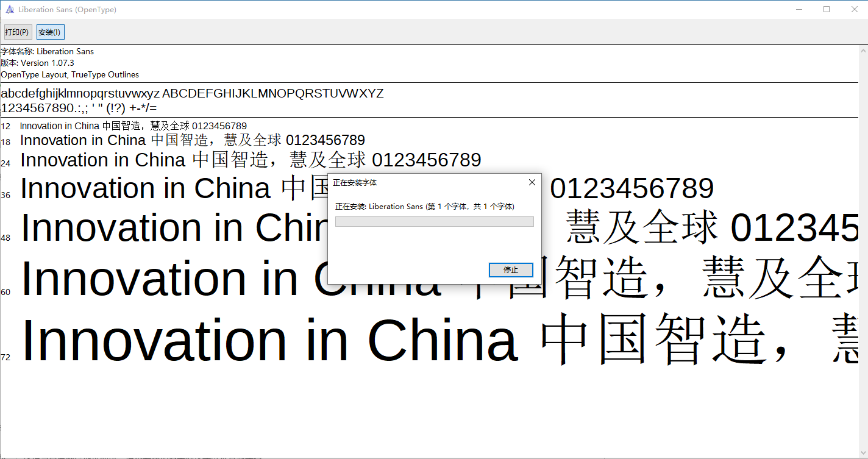The height and width of the screenshot is (459, 868).
Task: Click the Print button 打印(P)
Action: [x=17, y=32]
